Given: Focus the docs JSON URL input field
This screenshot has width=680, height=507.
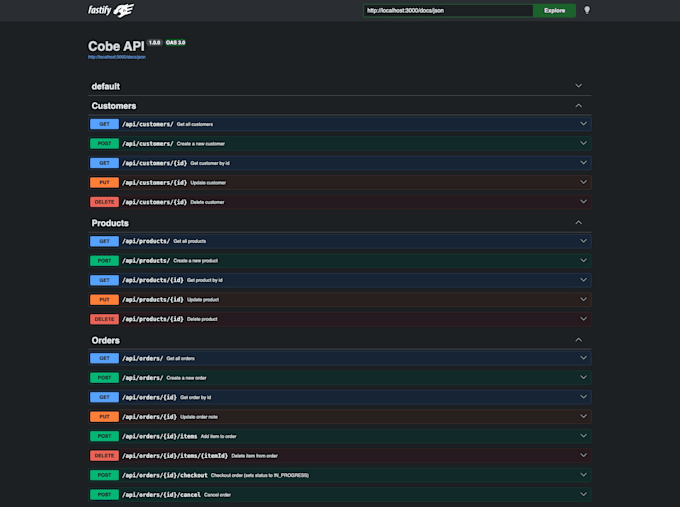Looking at the screenshot, I should click(448, 10).
